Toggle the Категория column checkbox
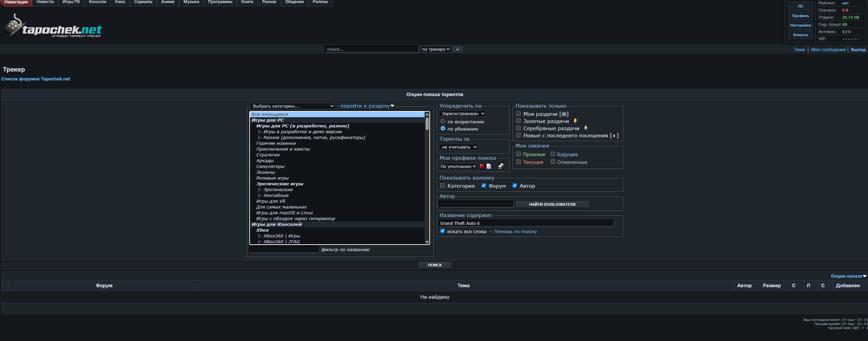The image size is (868, 341). tap(442, 186)
